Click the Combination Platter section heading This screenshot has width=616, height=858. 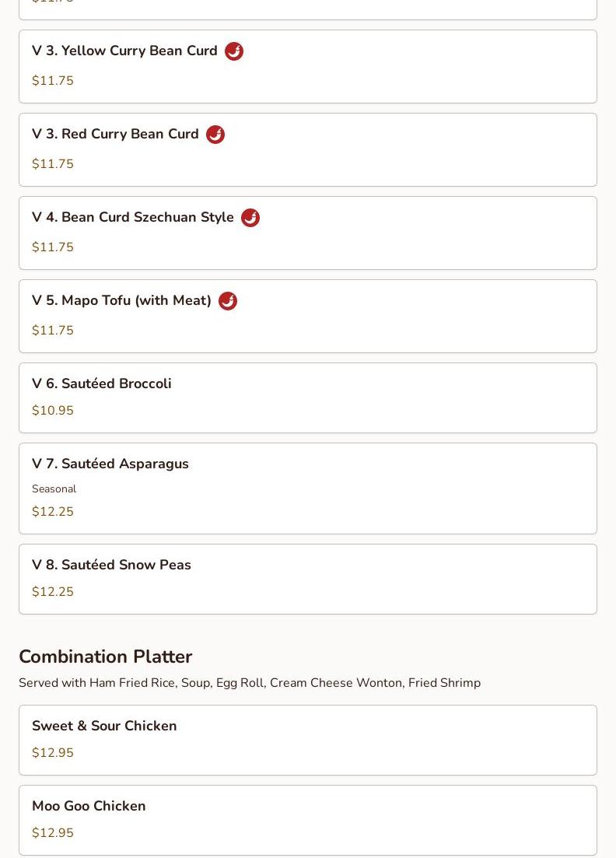click(105, 657)
